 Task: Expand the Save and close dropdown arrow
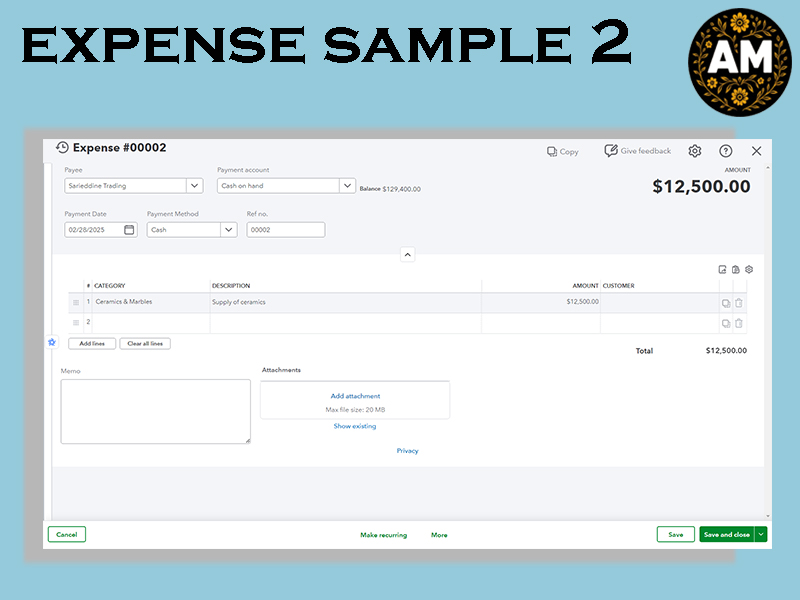(x=761, y=534)
